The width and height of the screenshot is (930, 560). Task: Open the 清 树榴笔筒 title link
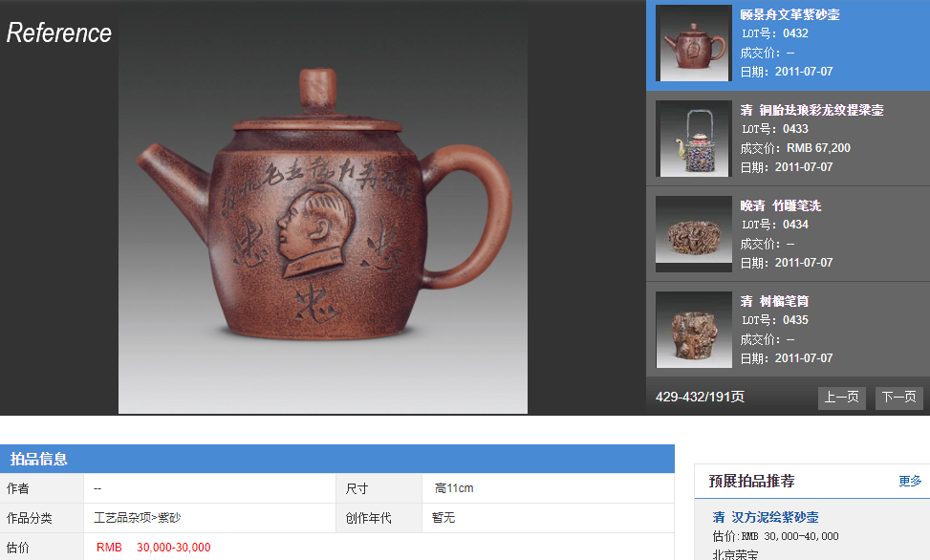774,301
